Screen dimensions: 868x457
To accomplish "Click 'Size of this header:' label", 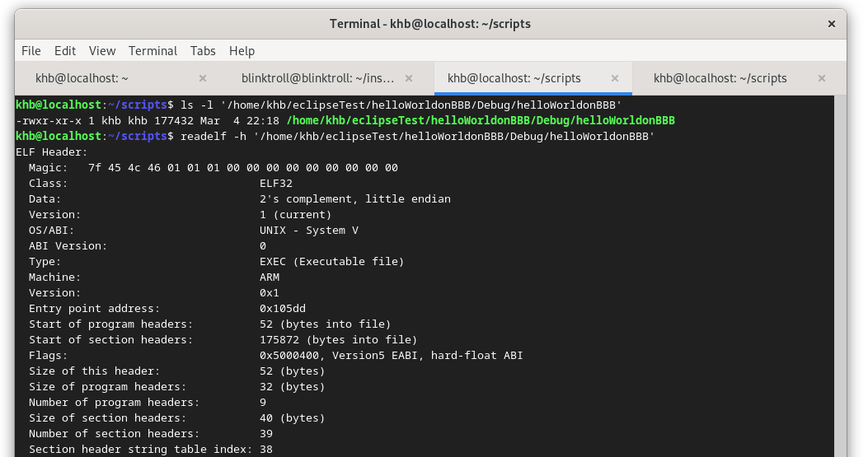I will point(95,371).
